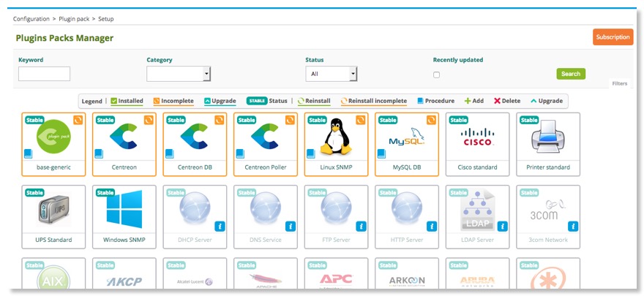
Task: Click the procedure icon on Centreon Poller card
Action: (x=240, y=153)
